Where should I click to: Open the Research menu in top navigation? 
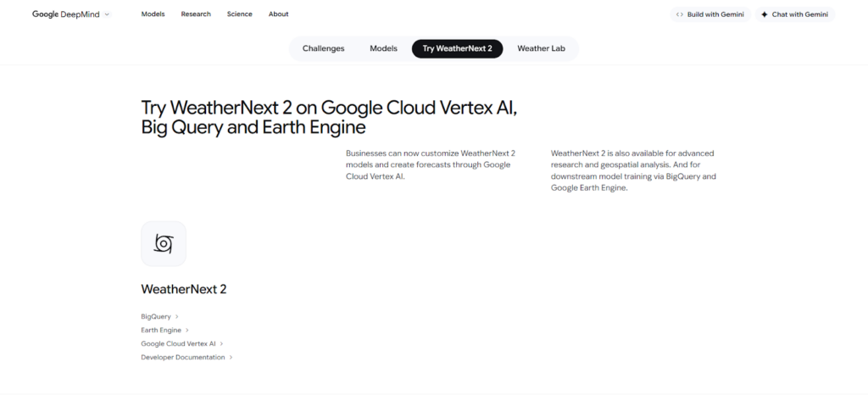click(x=196, y=14)
